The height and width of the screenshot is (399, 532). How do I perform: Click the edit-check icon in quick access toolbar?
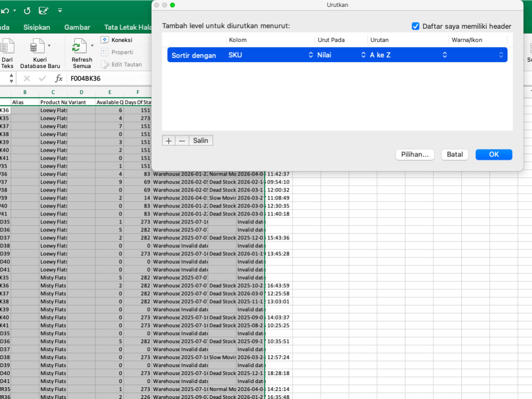pos(44,11)
